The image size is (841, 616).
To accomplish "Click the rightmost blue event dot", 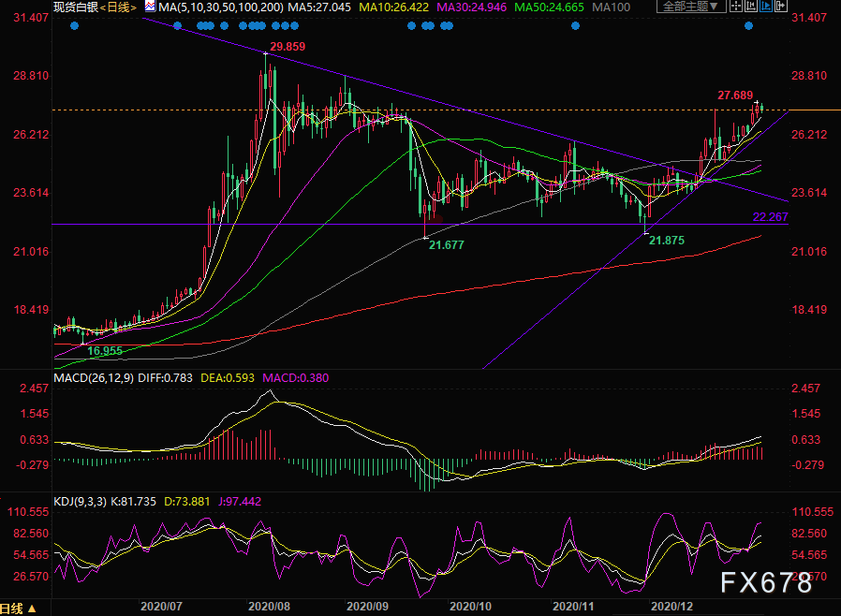I will coord(748,25).
